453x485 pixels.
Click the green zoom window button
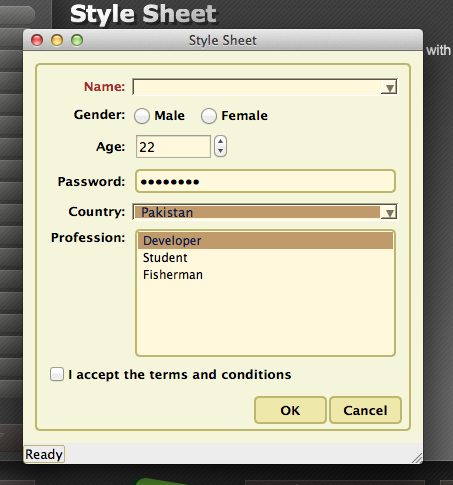tap(77, 40)
